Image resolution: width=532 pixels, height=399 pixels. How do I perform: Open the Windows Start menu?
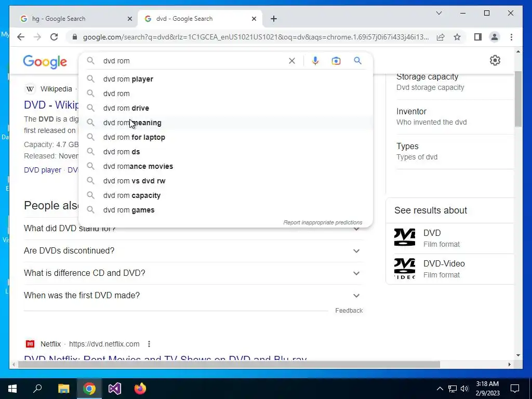point(12,389)
